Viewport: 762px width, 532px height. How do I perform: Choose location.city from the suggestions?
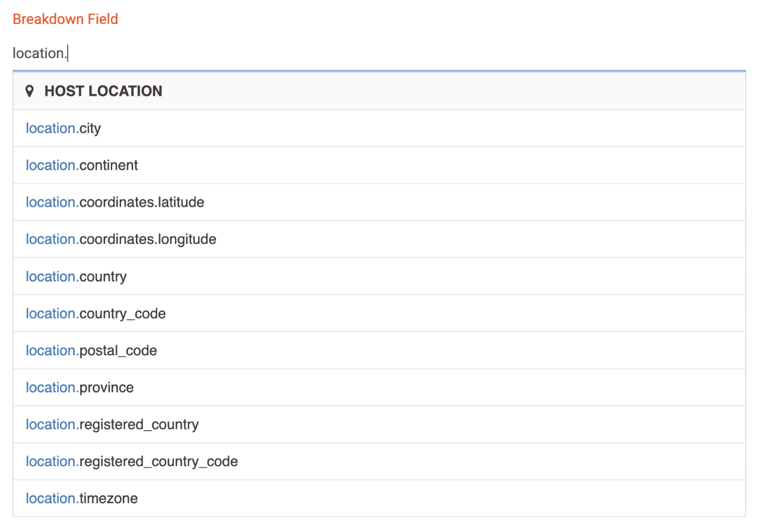coord(63,128)
